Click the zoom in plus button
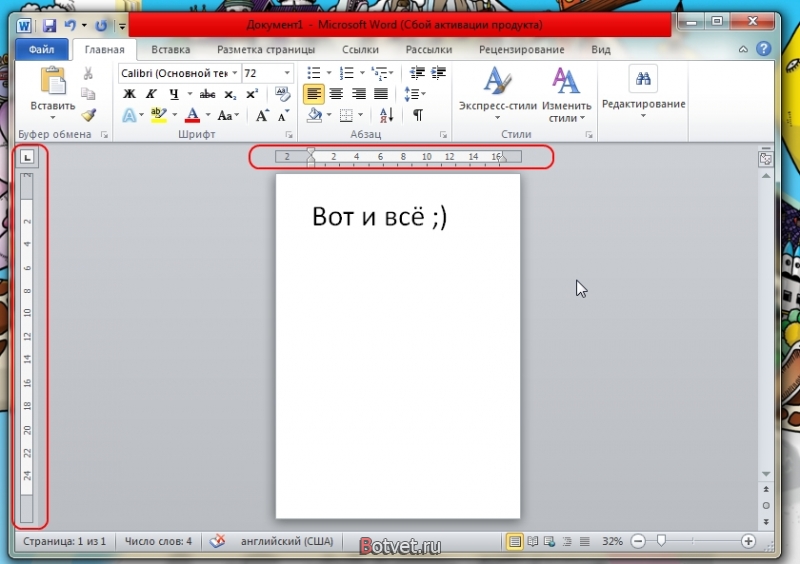 tap(748, 541)
